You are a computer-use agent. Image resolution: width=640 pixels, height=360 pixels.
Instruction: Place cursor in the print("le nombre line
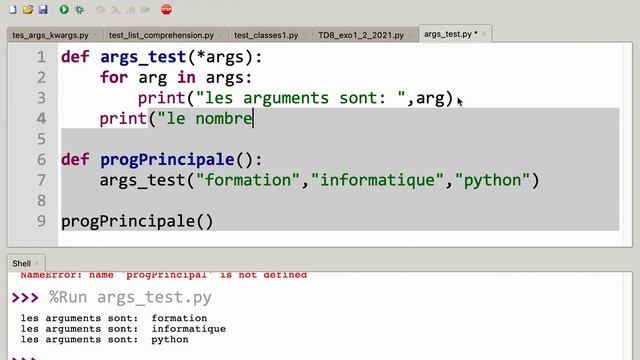176,119
